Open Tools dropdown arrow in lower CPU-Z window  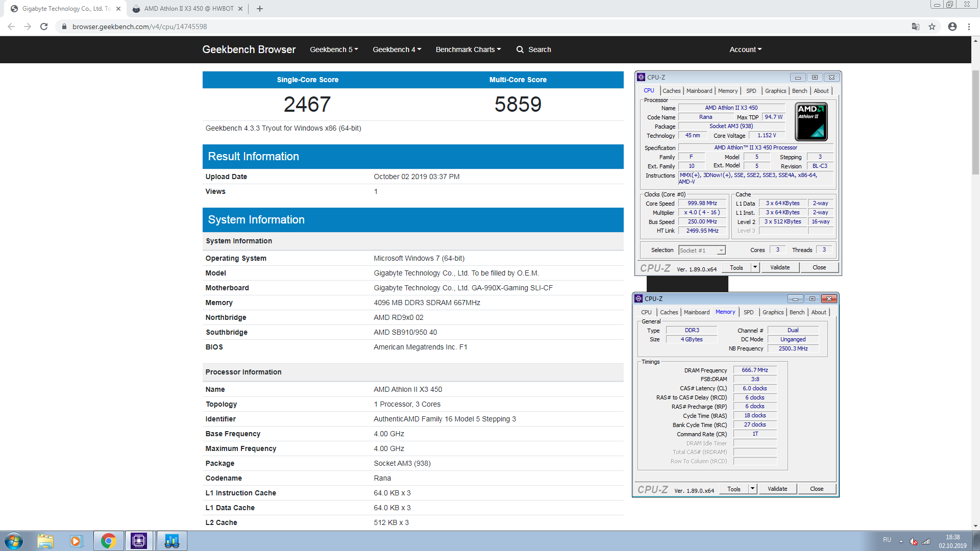click(752, 489)
